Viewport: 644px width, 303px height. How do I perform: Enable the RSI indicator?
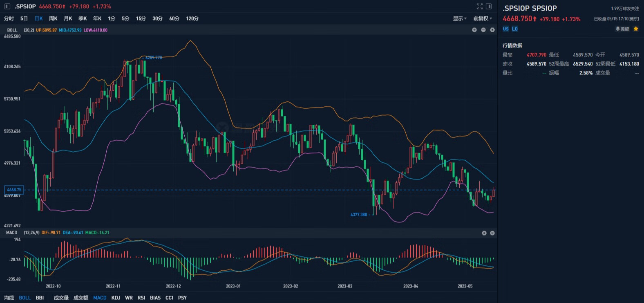pos(141,298)
